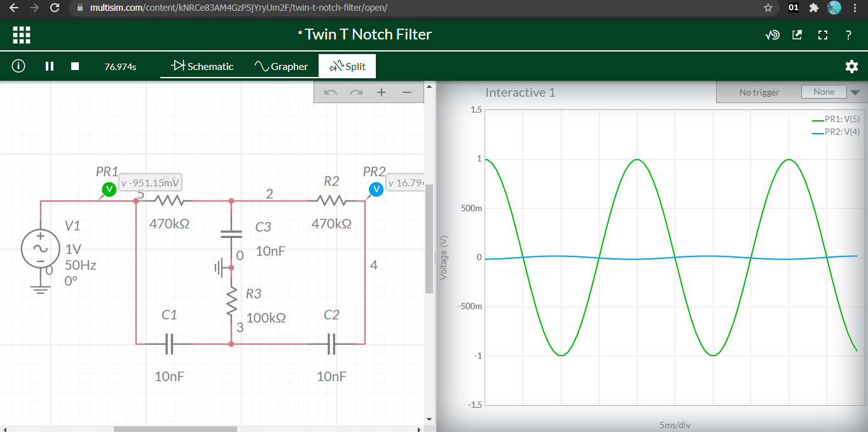Click ground symbol beside node 0

219,268
